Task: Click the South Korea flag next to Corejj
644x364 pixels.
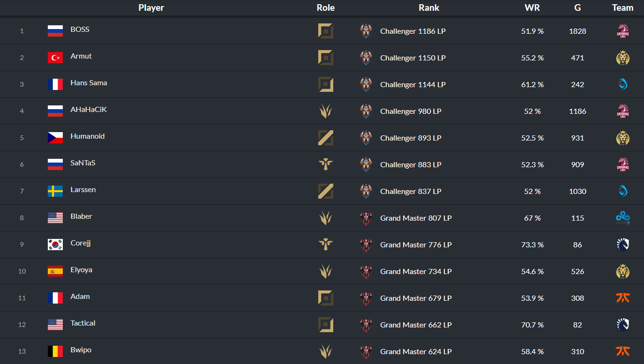Action: click(55, 245)
